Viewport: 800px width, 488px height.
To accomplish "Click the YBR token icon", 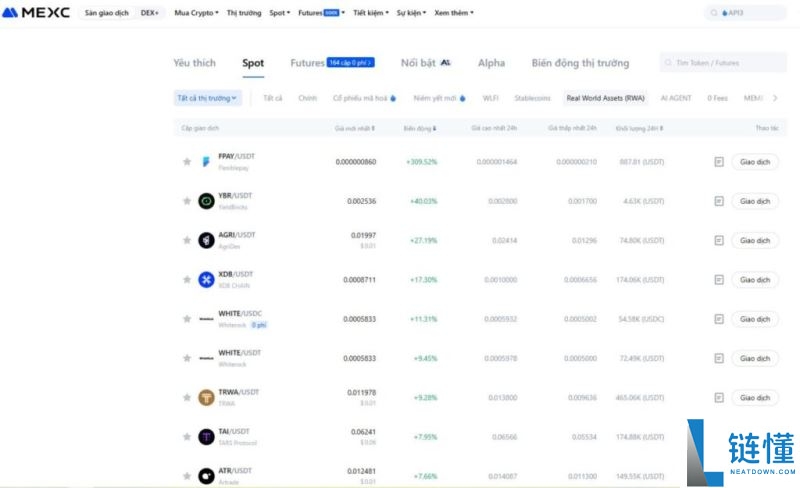I will [x=206, y=201].
